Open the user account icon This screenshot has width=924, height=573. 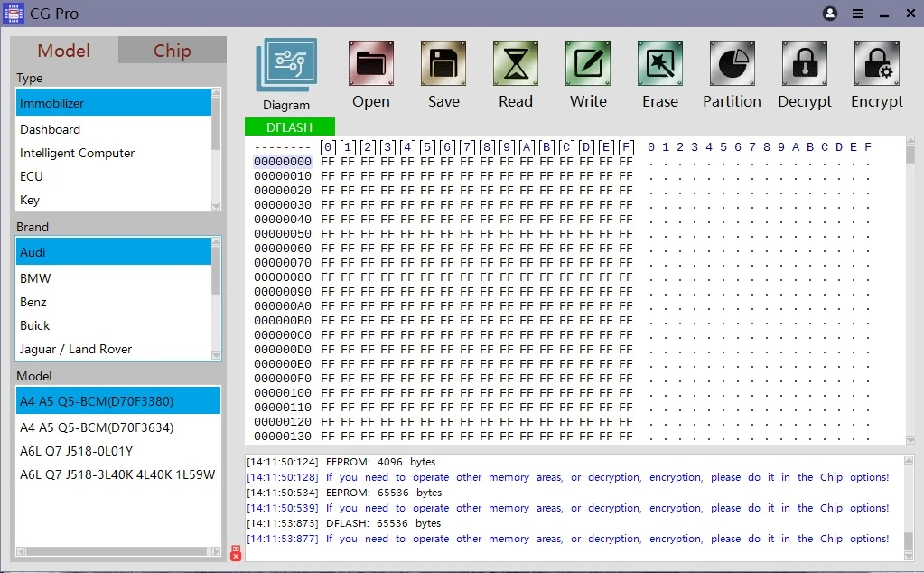coord(830,14)
